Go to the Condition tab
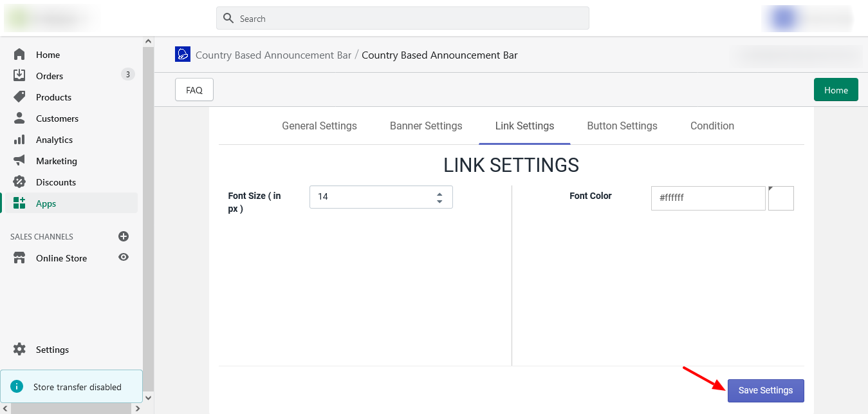The height and width of the screenshot is (414, 868). [x=712, y=126]
